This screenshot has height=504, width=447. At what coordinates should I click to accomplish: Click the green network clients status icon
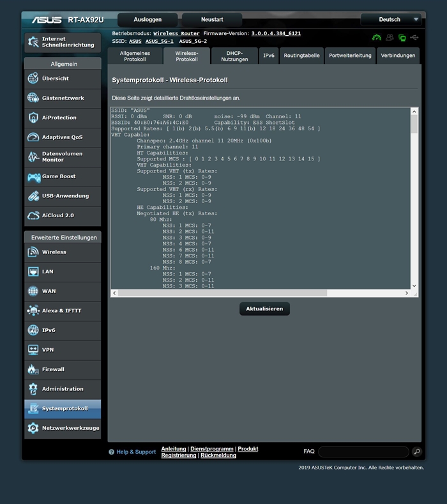coord(402,38)
